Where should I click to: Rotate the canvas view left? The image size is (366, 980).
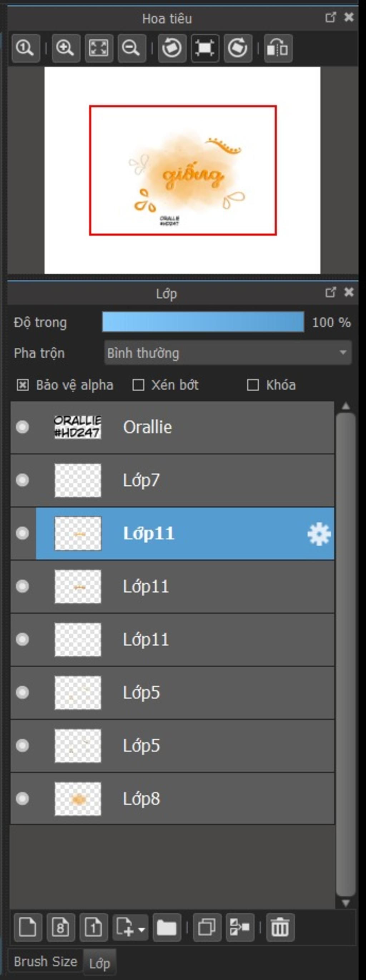point(172,48)
